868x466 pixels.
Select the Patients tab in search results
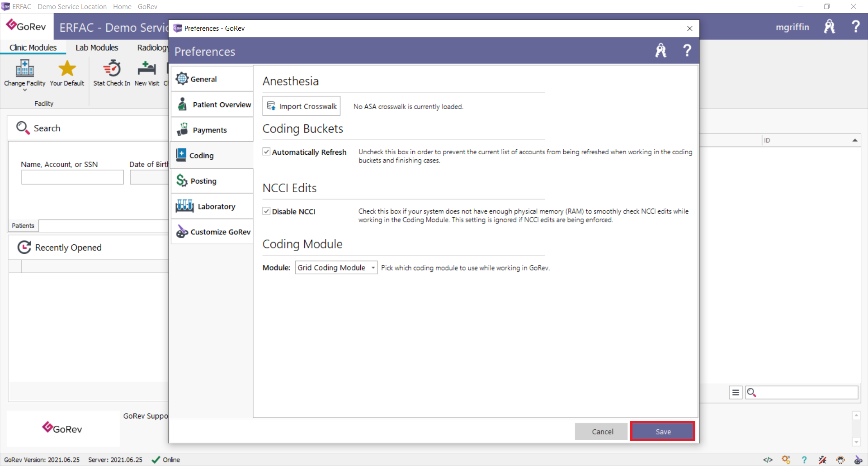coord(23,225)
